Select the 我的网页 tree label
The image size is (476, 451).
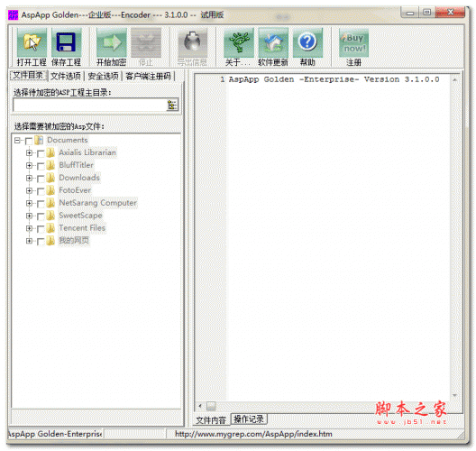point(74,241)
